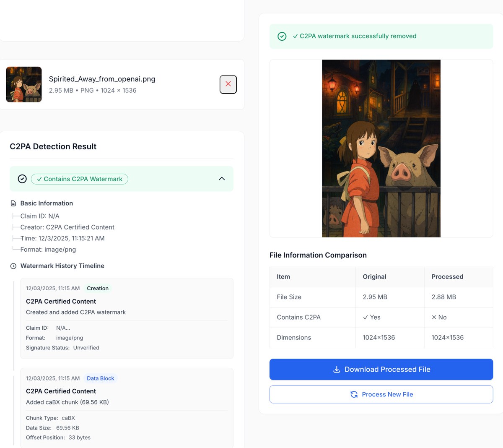
Task: Select the Spirited_Away_from_openai.png filename
Action: (x=102, y=79)
